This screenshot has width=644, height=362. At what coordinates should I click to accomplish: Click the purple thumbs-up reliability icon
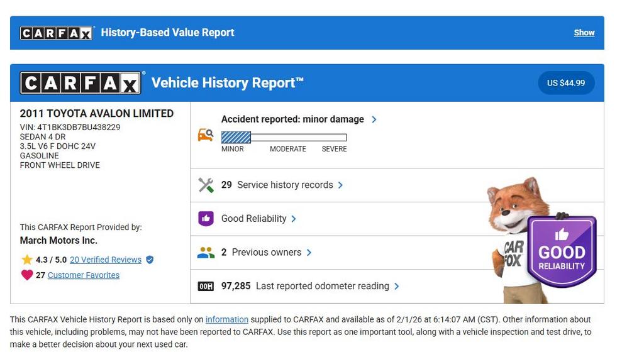pos(206,219)
